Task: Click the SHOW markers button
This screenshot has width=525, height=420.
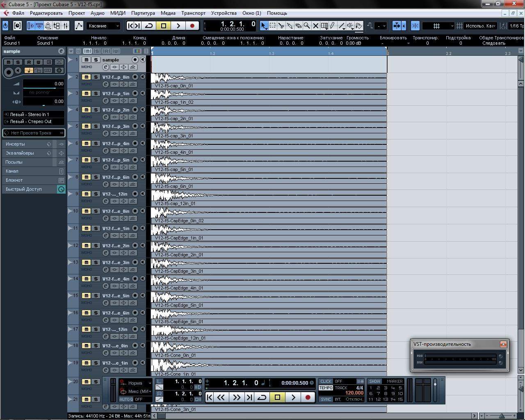Action: click(374, 381)
